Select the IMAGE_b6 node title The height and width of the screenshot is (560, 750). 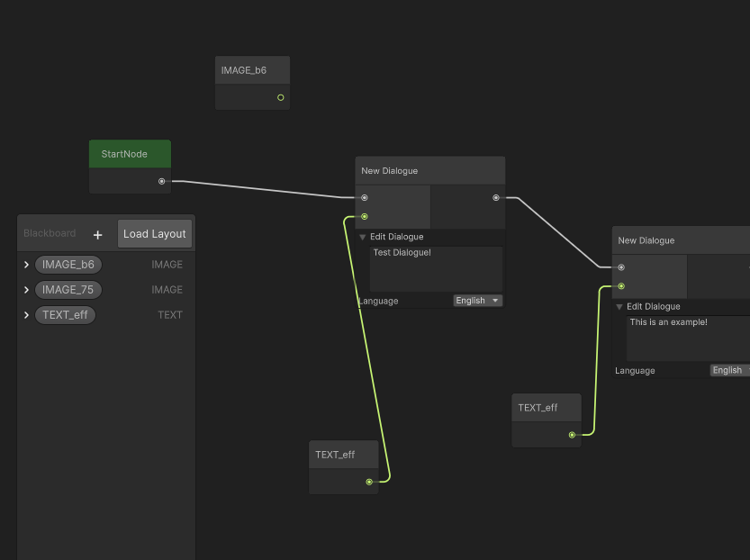pos(244,70)
